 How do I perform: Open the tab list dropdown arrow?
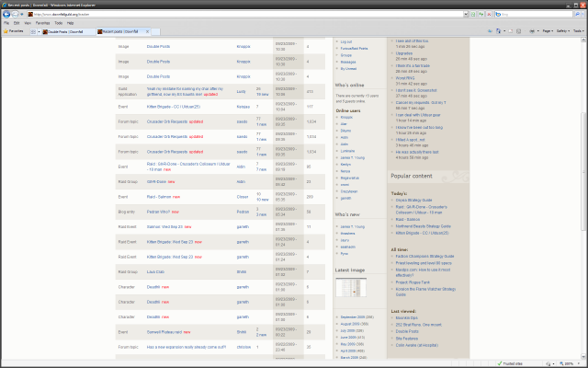click(x=39, y=32)
